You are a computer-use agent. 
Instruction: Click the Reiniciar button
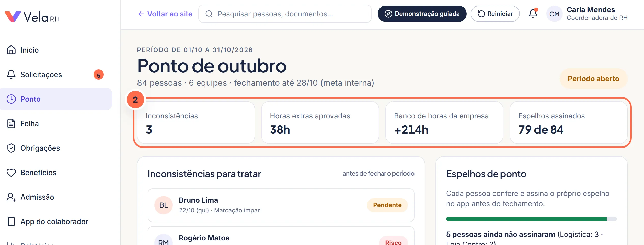(495, 14)
